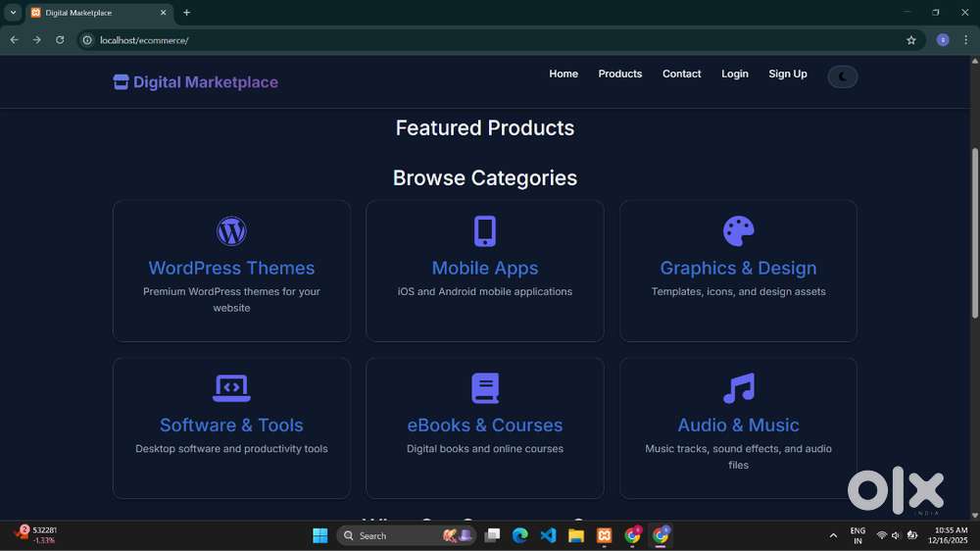Click the Graphics & Design palette icon
980x551 pixels.
coord(738,231)
